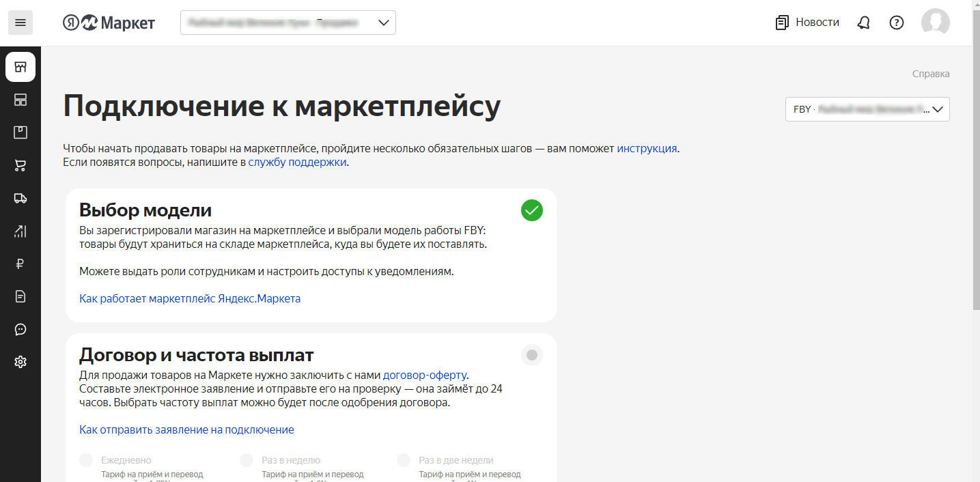Expand the shop selector dropdown in header
This screenshot has height=482, width=980.
tap(288, 23)
